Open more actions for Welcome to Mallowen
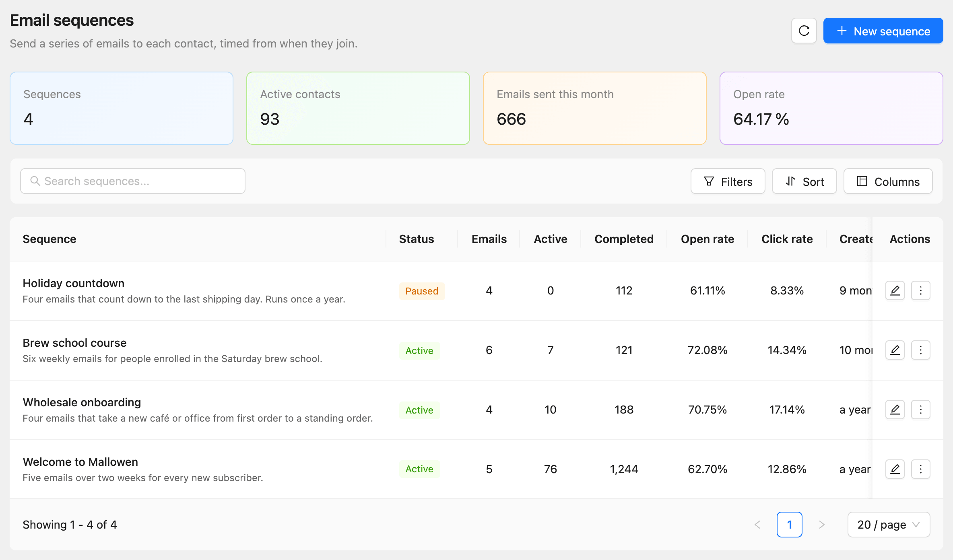Viewport: 953px width, 560px height. [920, 469]
